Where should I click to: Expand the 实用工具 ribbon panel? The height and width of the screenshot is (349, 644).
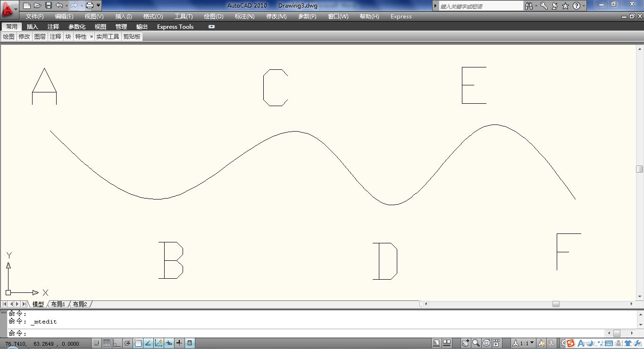[108, 37]
